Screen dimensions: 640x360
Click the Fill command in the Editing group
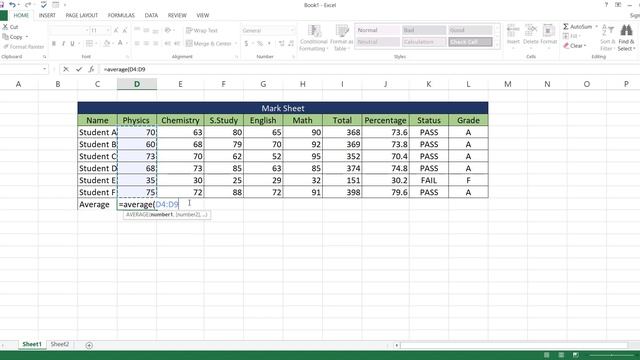[x=571, y=36]
